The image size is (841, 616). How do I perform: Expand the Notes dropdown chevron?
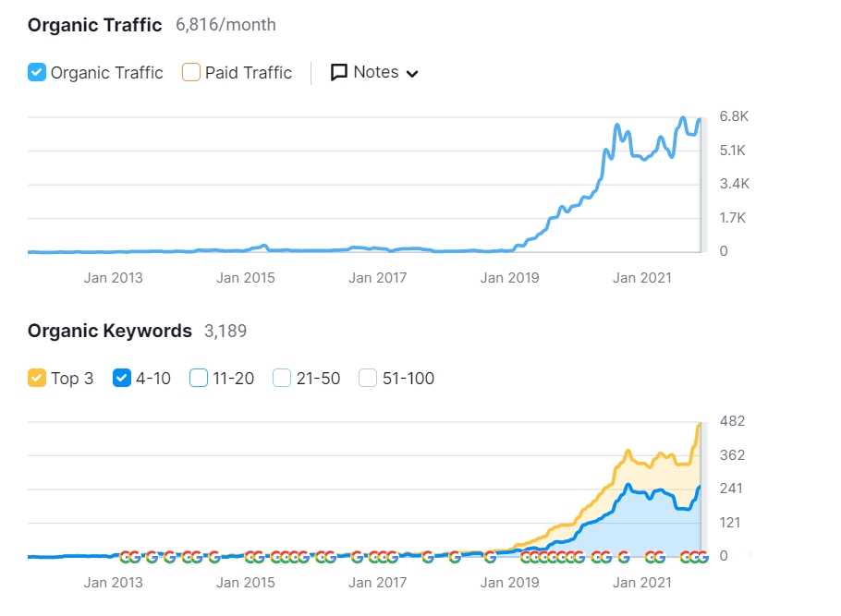tap(412, 74)
